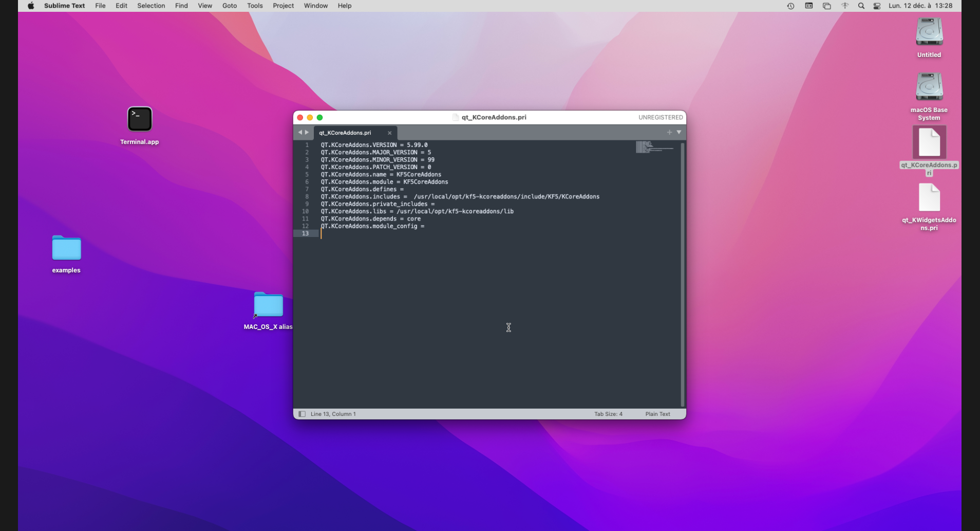Viewport: 980px width, 531px height.
Task: Open the Selection menu
Action: click(151, 6)
